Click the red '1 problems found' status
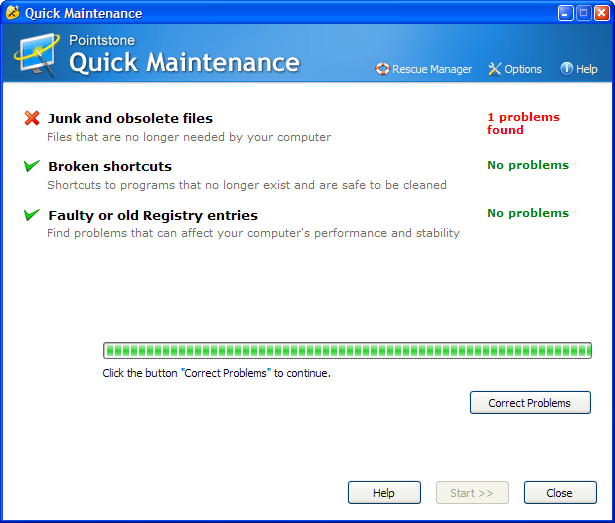This screenshot has height=523, width=615. (x=523, y=123)
